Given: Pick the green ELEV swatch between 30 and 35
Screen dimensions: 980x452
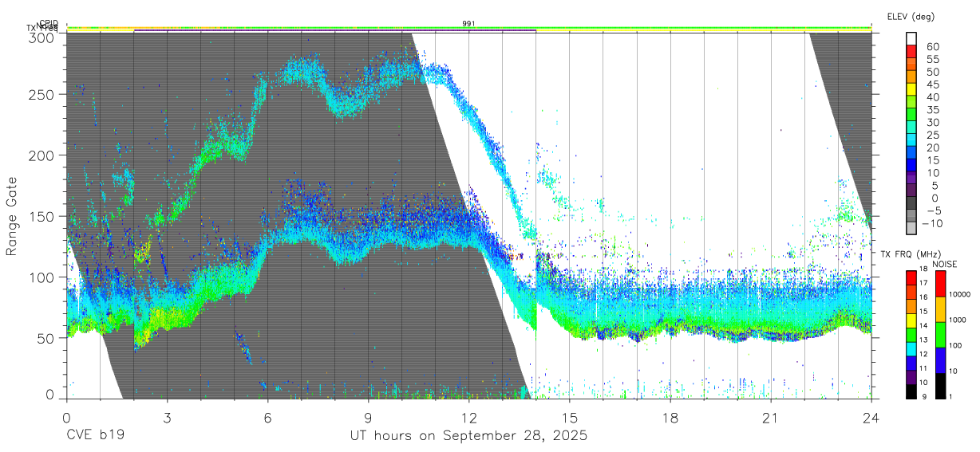Looking at the screenshot, I should [x=911, y=115].
